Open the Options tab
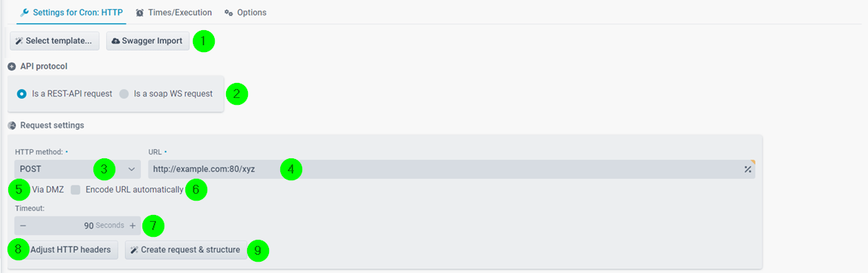The width and height of the screenshot is (868, 273). 245,12
